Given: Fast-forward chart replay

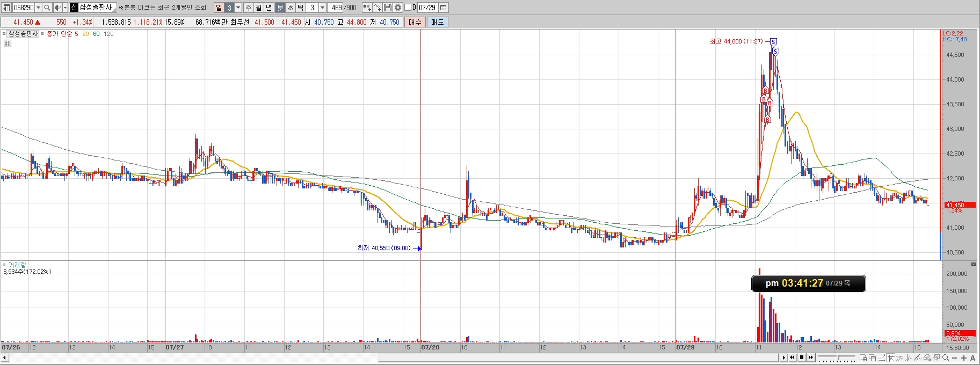Looking at the screenshot, I should click(x=811, y=357).
